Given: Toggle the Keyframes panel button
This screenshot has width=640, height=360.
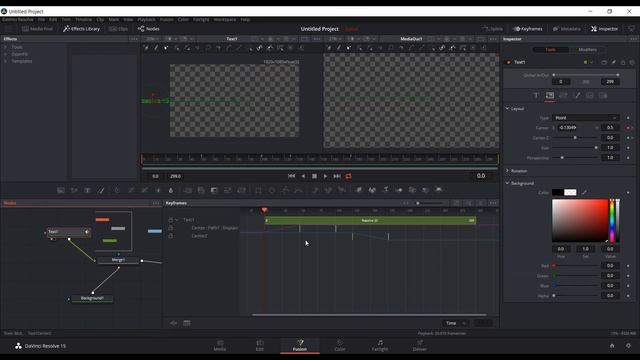Looking at the screenshot, I should (x=528, y=29).
